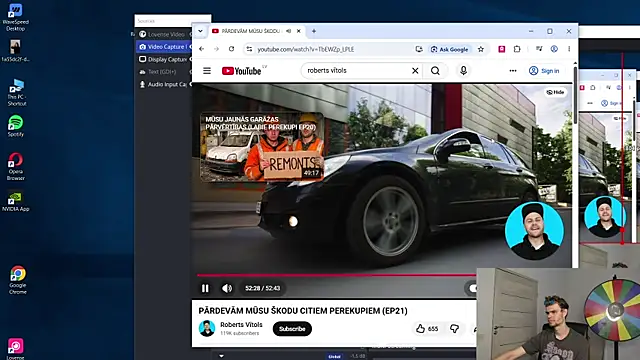View site information icon in address bar
The image size is (640, 360).
(249, 49)
